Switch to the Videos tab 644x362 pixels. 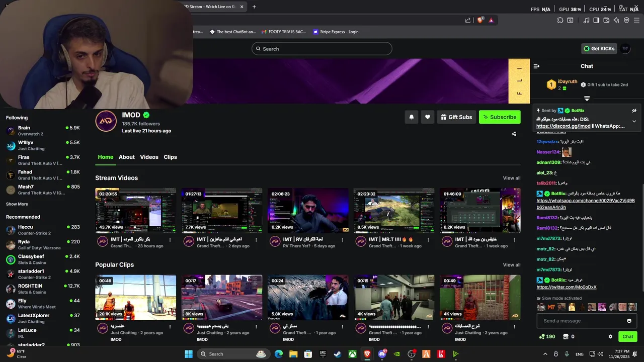tap(149, 157)
